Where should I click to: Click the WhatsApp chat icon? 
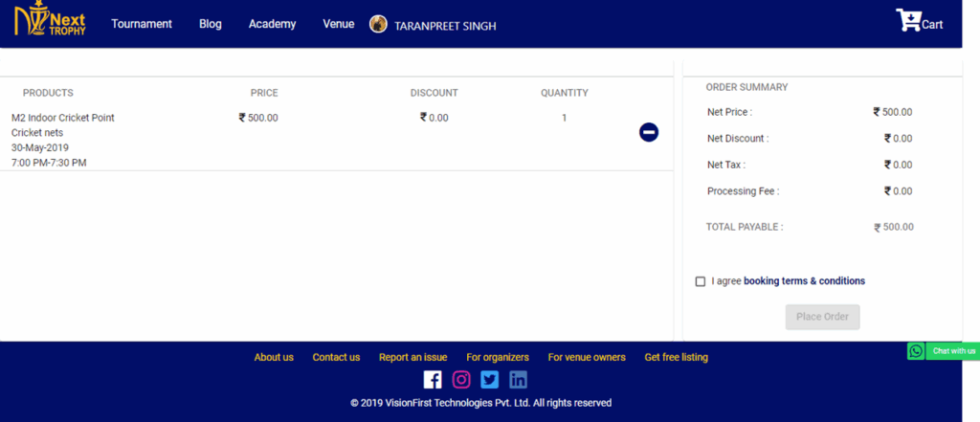(x=916, y=351)
